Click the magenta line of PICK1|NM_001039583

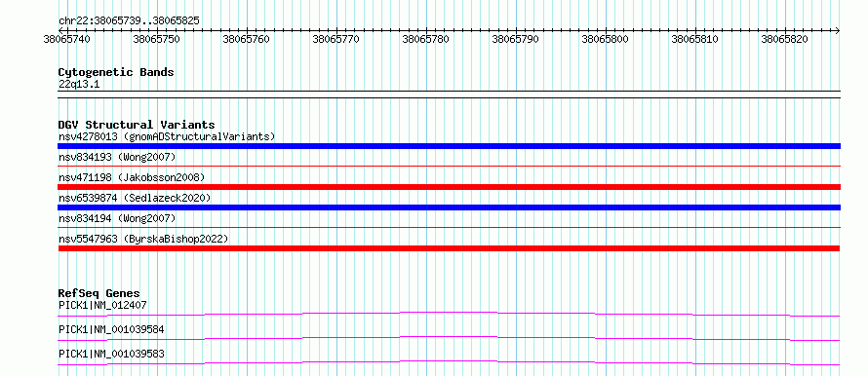point(449,362)
